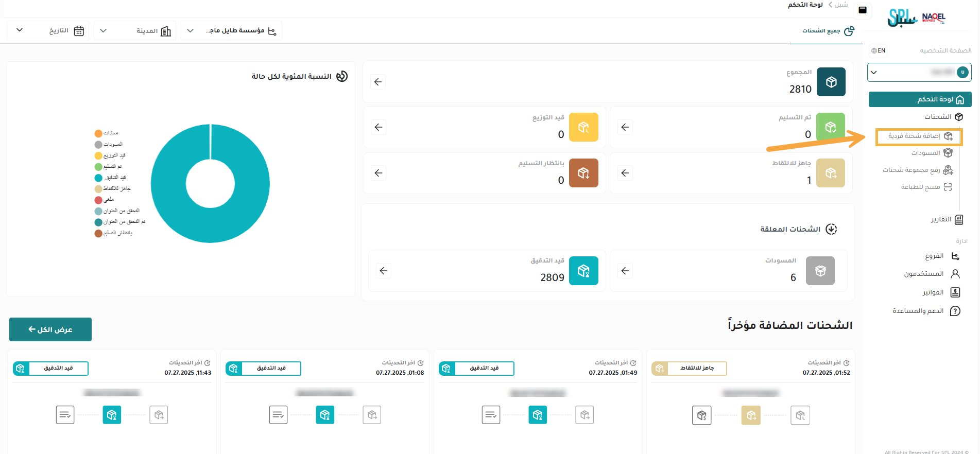Open the الدعم والمساعدة help icon
The height and width of the screenshot is (454, 980).
pyautogui.click(x=955, y=311)
